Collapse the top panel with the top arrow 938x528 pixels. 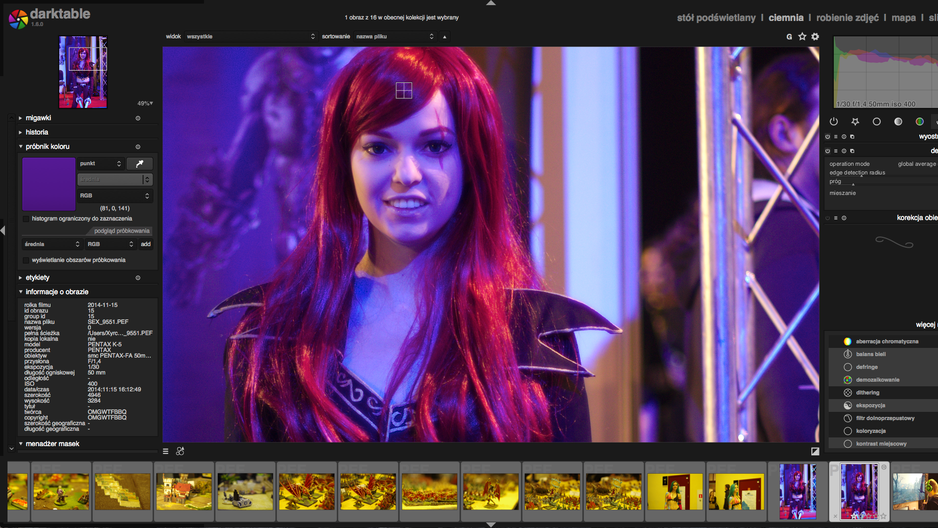pyautogui.click(x=491, y=3)
